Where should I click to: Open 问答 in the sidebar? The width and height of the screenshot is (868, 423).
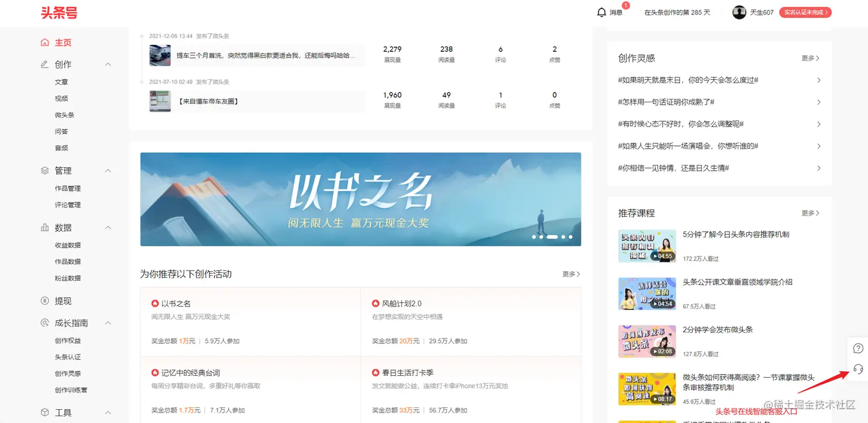pos(61,132)
